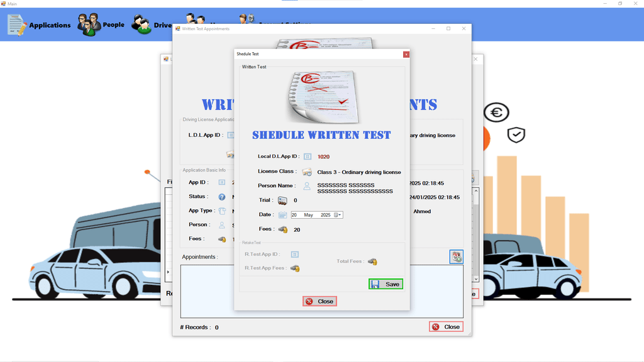
Task: Click the add appointment calendar icon button
Action: click(x=456, y=256)
